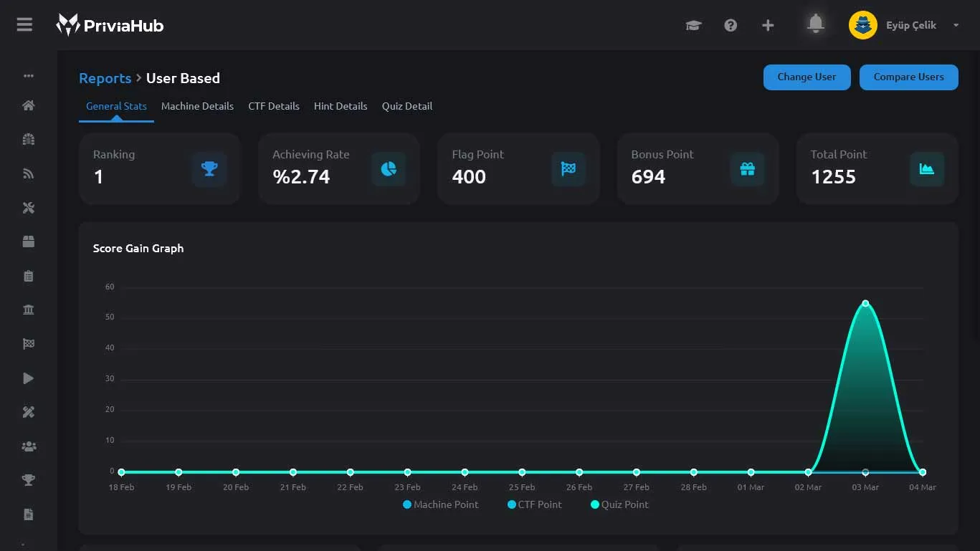Screen dimensions: 980x551
Task: Open the users group icon in sidebar
Action: click(29, 446)
